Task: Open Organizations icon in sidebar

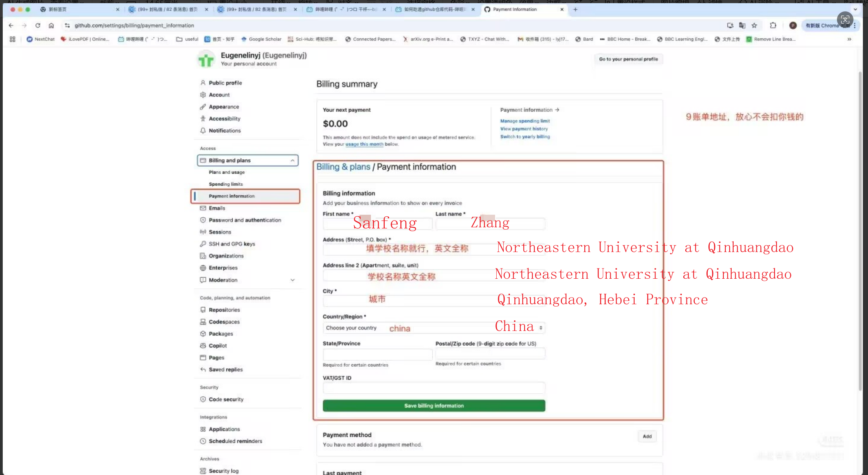Action: click(203, 256)
